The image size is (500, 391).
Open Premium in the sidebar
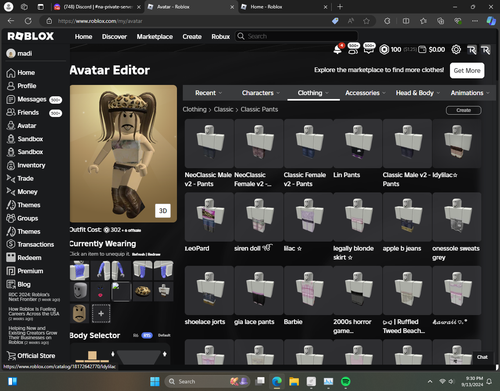[25, 271]
